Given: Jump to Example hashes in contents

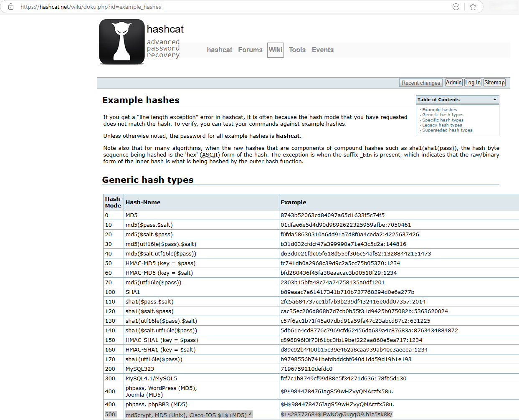Looking at the screenshot, I should click(x=440, y=110).
